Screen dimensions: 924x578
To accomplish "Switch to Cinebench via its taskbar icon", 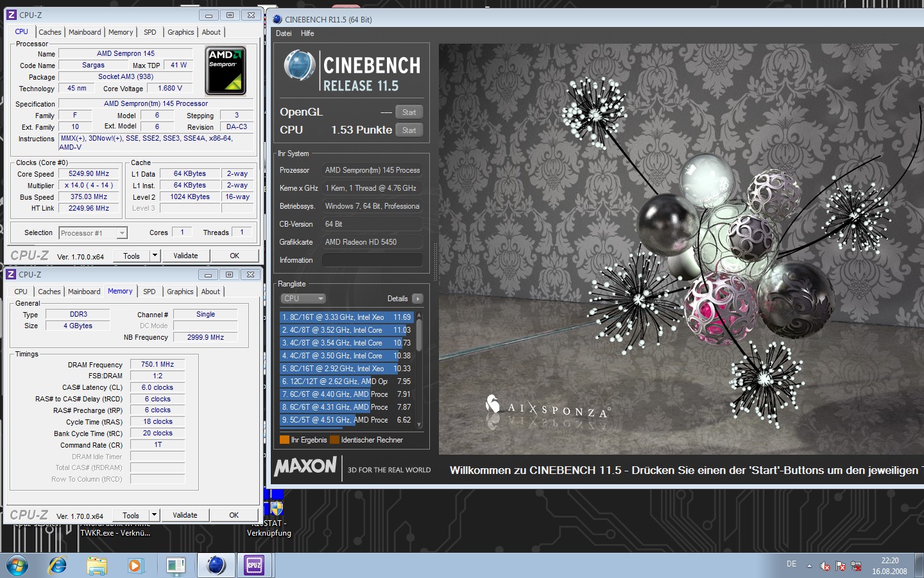I will click(x=216, y=566).
